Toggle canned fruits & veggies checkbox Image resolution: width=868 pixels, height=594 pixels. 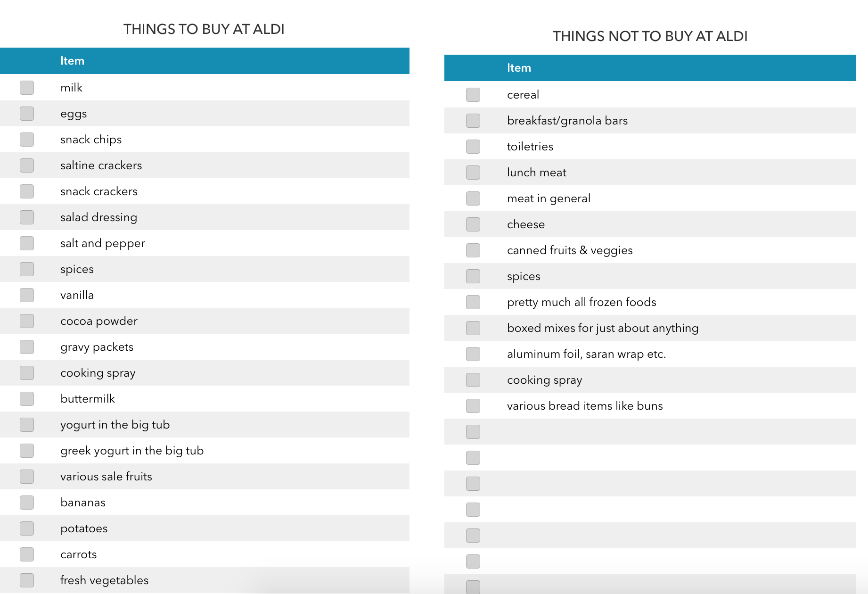point(473,250)
